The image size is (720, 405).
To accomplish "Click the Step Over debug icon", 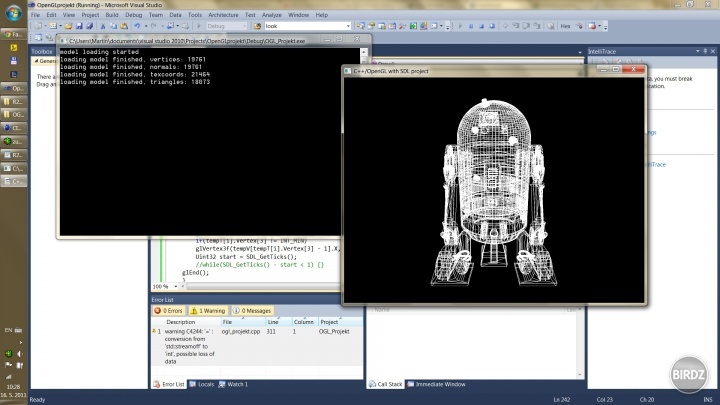I will tap(526, 26).
